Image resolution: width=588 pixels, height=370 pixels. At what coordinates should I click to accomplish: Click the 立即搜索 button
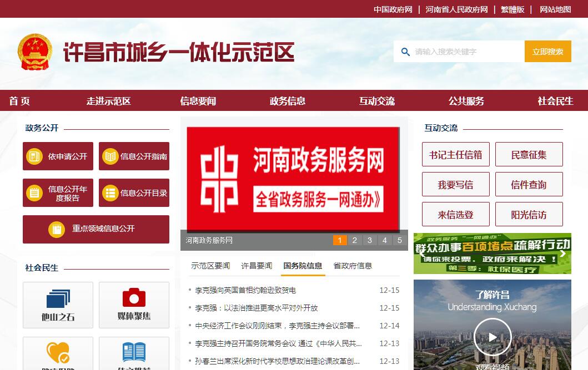[x=548, y=51]
